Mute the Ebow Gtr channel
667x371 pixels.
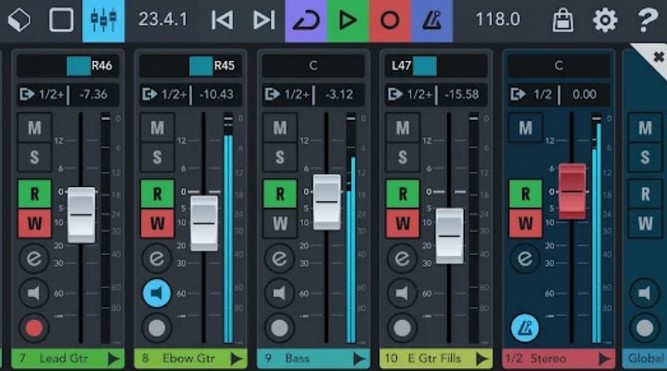(157, 127)
